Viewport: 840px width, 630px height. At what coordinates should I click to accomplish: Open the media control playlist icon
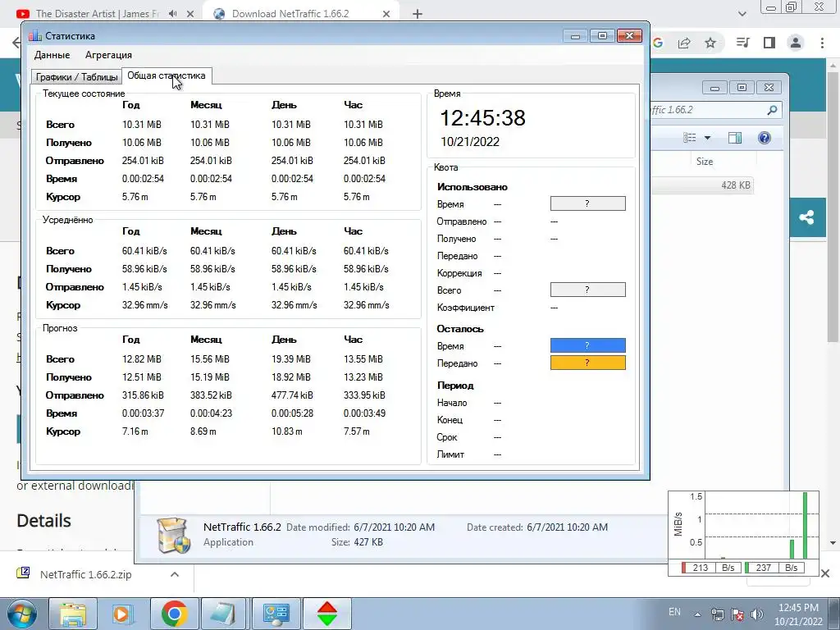coord(742,43)
